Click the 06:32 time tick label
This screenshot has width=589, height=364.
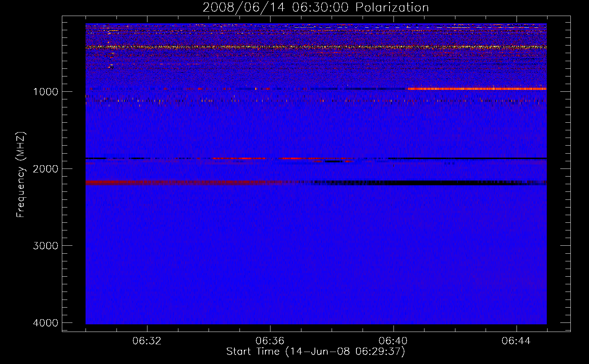(147, 341)
